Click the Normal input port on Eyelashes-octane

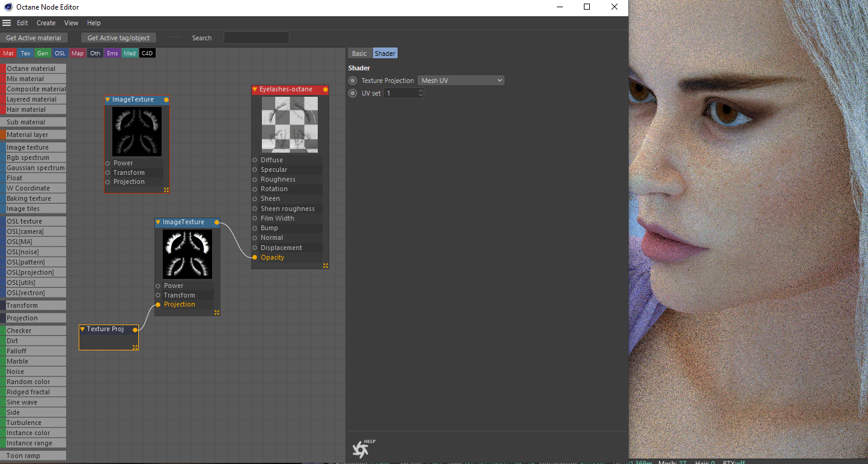click(x=255, y=237)
